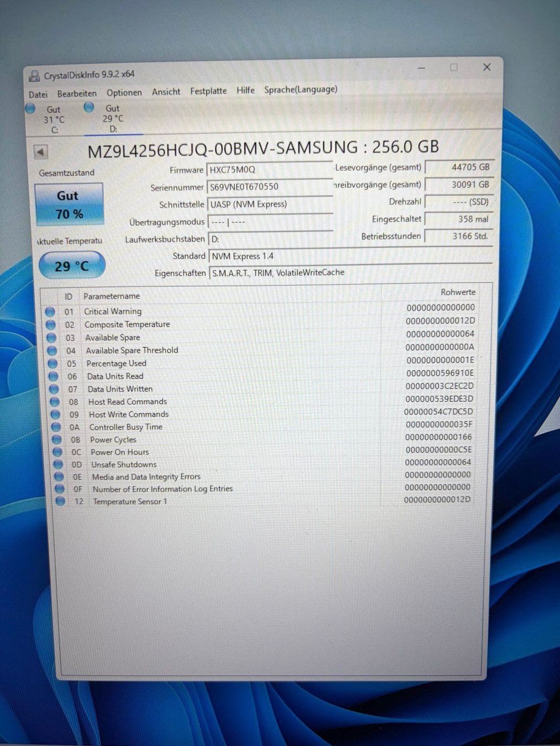
Task: Click the status dot for Temperature Sensor 1
Action: point(60,501)
